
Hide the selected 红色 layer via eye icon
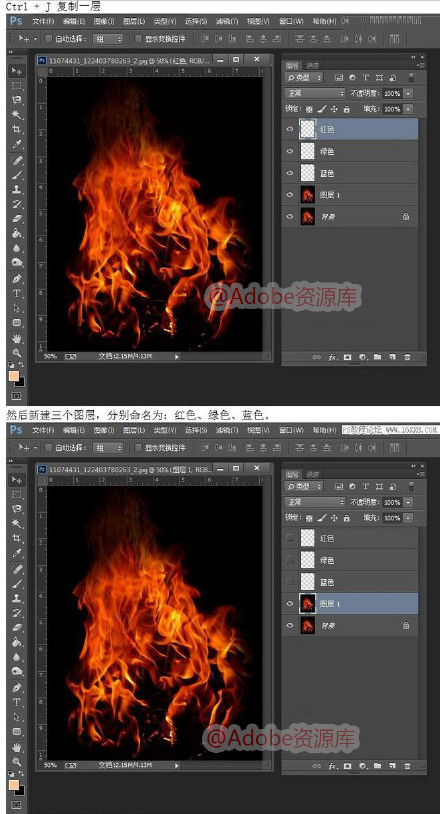(290, 129)
